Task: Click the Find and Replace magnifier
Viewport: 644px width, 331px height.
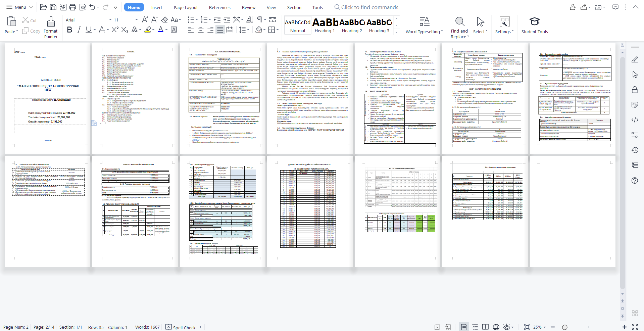Action: pos(459,22)
